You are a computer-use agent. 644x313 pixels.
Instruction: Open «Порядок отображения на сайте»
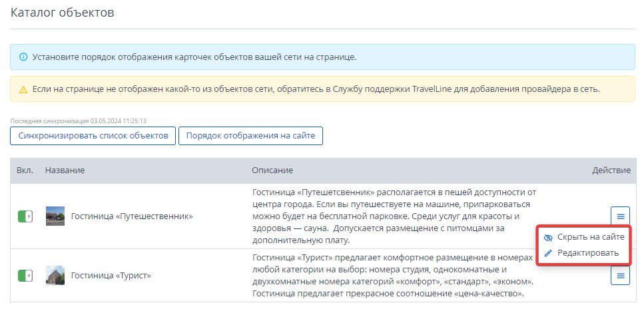click(x=250, y=136)
